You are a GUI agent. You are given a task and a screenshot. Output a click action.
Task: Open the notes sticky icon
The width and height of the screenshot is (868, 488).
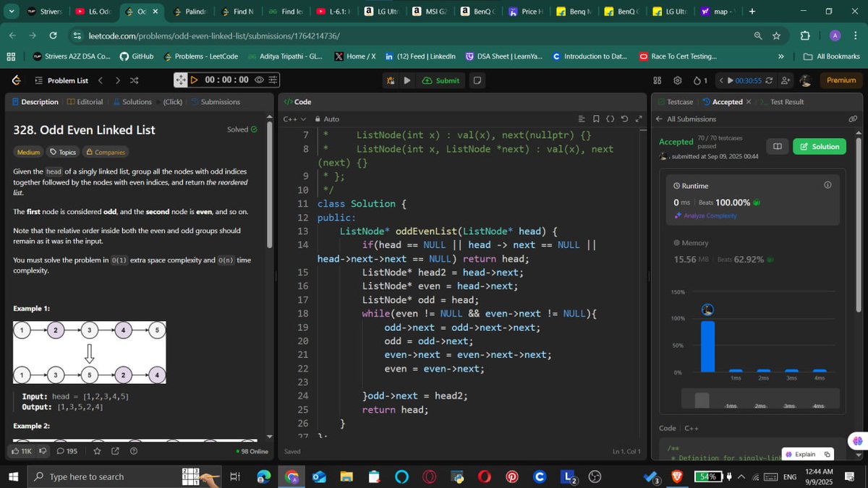tap(477, 80)
